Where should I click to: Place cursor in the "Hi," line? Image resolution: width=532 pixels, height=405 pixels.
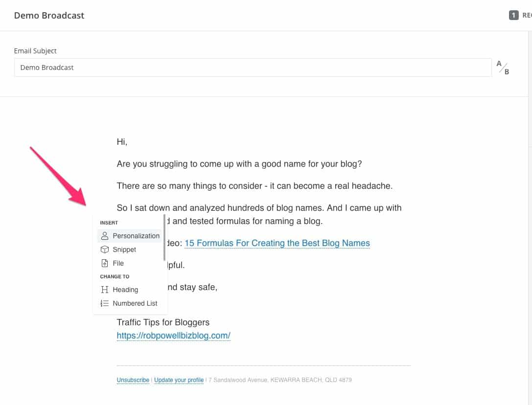(122, 142)
